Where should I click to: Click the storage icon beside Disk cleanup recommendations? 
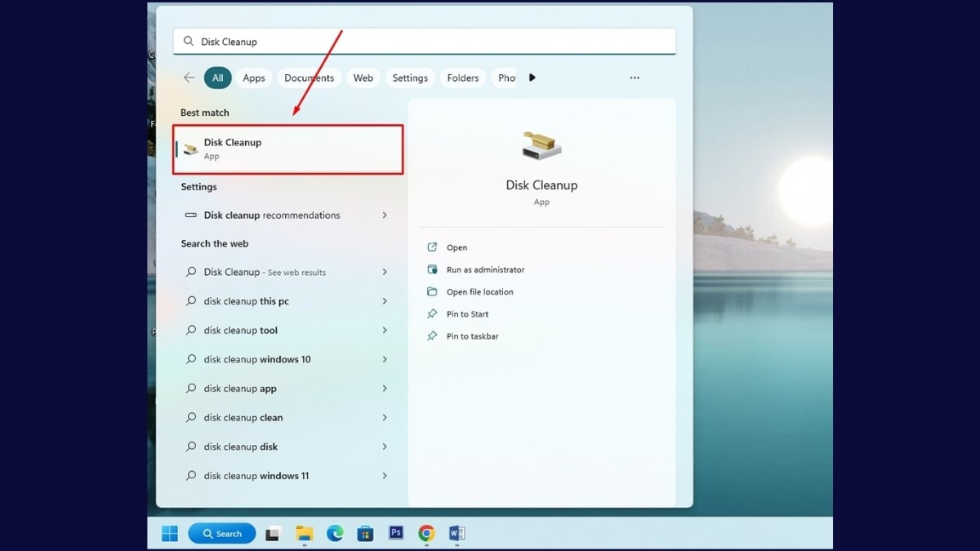(x=191, y=216)
